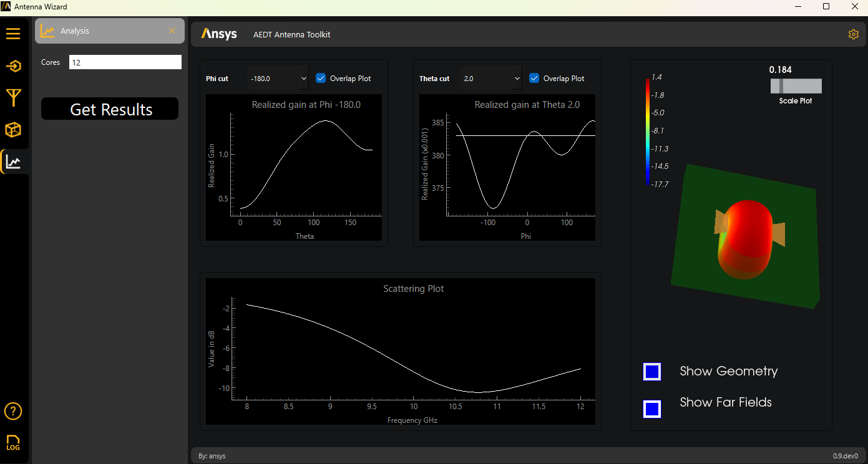Click the By: ansys status text
The width and height of the screenshot is (868, 464).
[x=212, y=456]
